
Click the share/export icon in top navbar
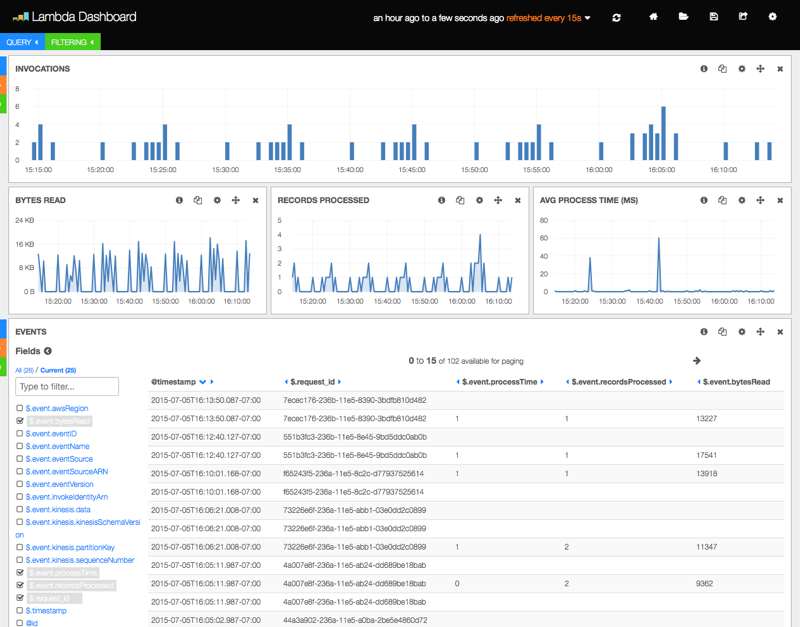[x=742, y=17]
